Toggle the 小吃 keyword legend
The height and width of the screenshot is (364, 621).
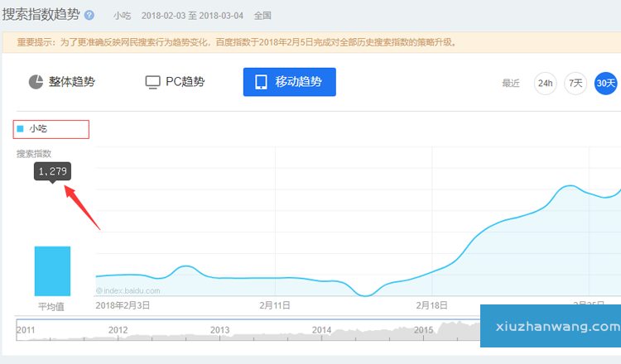tap(39, 129)
